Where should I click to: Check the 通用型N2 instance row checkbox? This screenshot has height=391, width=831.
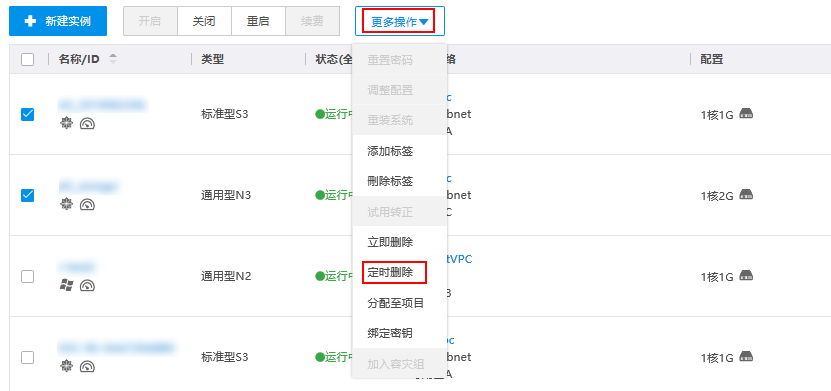pyautogui.click(x=28, y=276)
